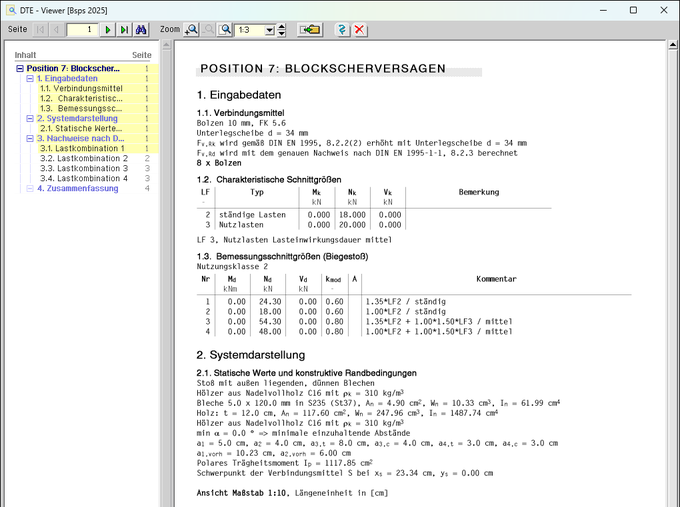680x507 pixels.
Task: Select 2.1. Statische Werte entry
Action: [80, 128]
